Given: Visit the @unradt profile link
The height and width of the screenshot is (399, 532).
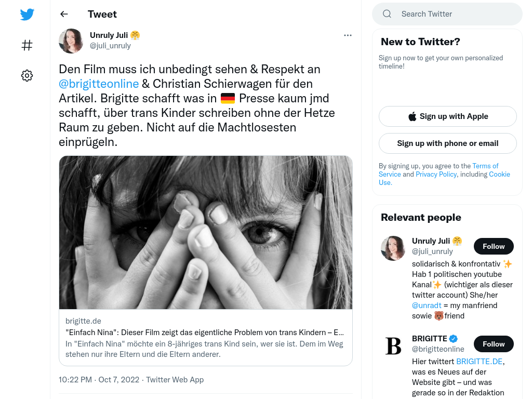Looking at the screenshot, I should (427, 305).
